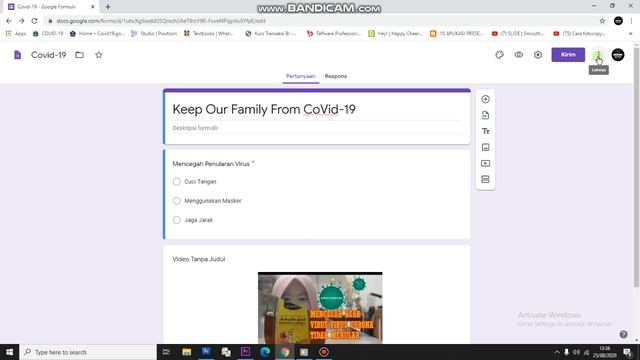Edit the form title Keep Our Family From CoVid-19
Viewport: 640px width, 360px height.
264,109
